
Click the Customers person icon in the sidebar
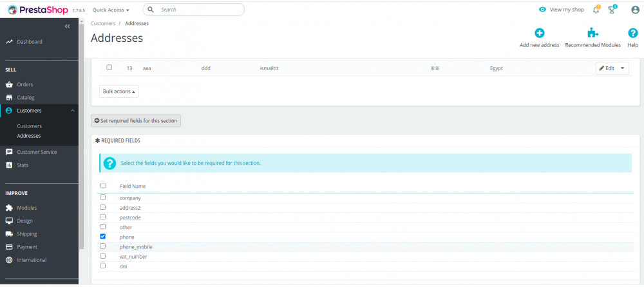click(x=9, y=111)
